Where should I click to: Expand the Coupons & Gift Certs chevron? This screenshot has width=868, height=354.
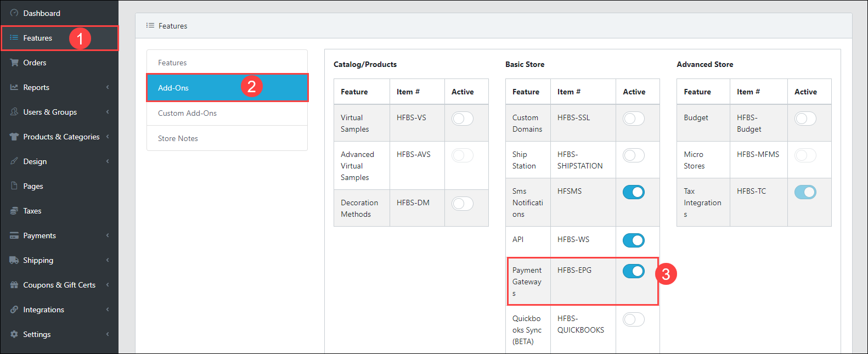[108, 285]
